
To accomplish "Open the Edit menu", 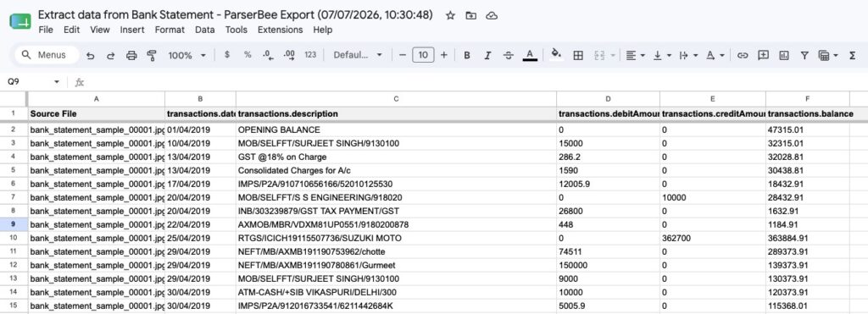I will 71,30.
